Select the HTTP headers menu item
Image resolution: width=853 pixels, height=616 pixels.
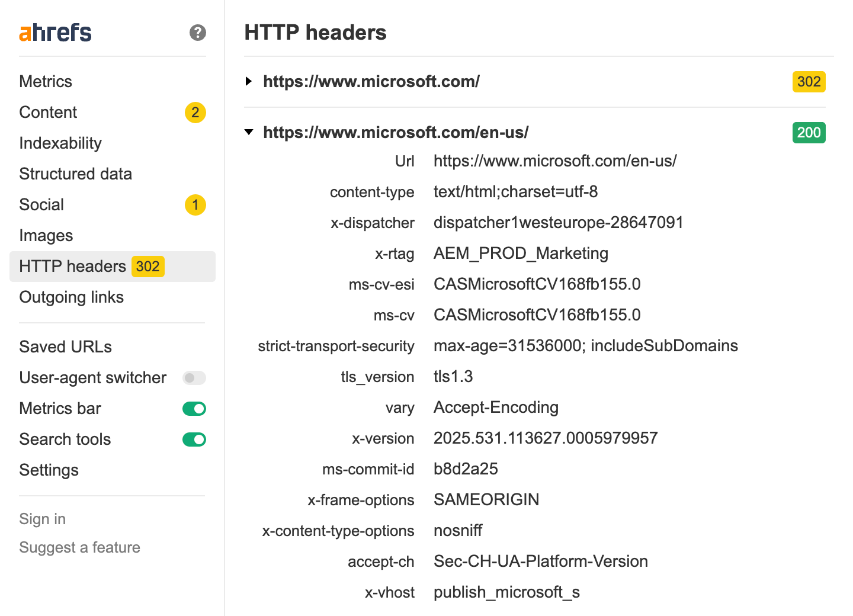(113, 267)
